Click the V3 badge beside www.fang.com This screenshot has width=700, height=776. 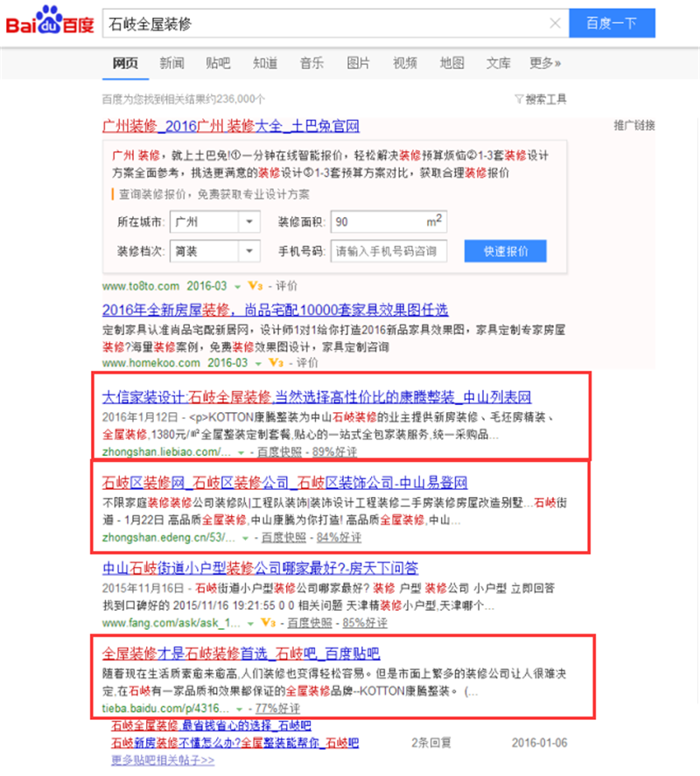(269, 623)
